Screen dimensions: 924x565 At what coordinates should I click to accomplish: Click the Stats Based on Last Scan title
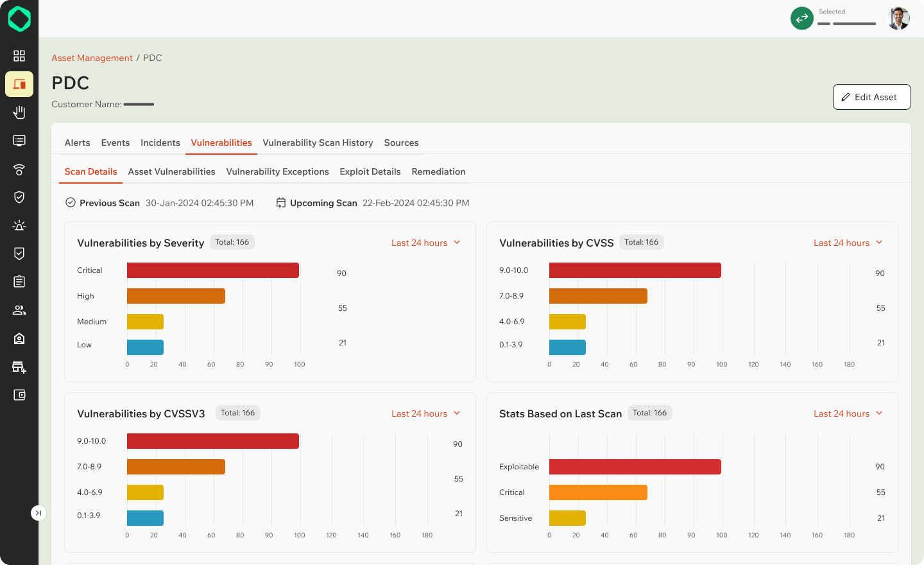[560, 413]
